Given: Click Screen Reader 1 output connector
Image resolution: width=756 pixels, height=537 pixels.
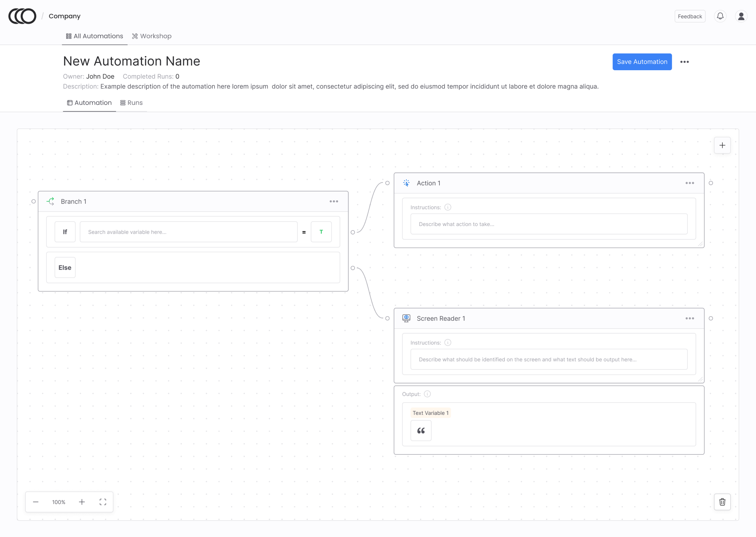Looking at the screenshot, I should pyautogui.click(x=711, y=318).
